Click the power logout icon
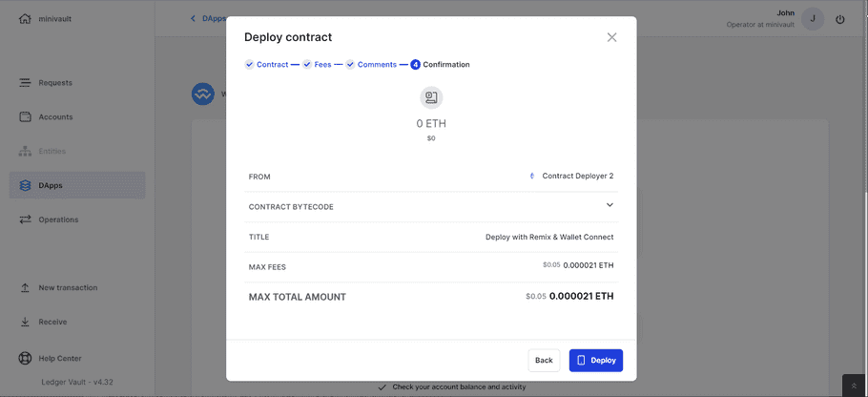 [x=839, y=19]
